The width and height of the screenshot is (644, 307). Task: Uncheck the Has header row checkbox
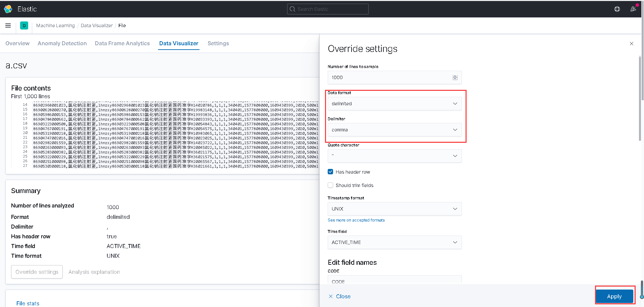point(330,172)
